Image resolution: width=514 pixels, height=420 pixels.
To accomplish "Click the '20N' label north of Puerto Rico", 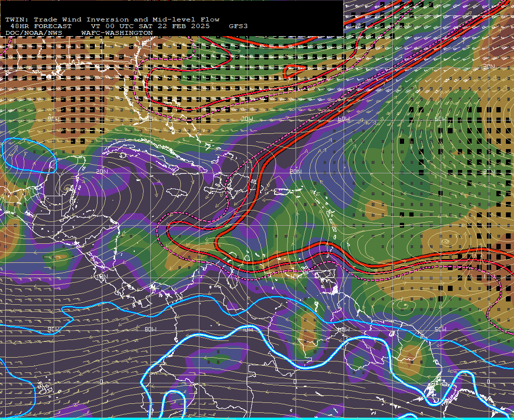I will (296, 172).
